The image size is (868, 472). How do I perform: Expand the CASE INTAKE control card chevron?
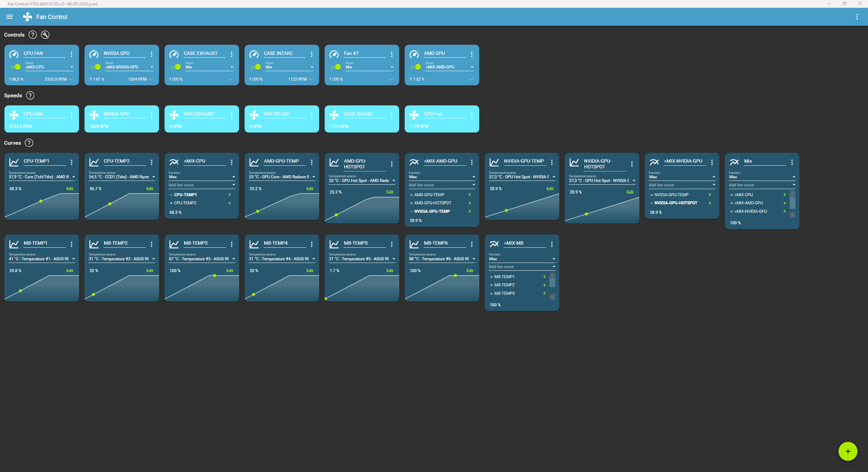(311, 79)
